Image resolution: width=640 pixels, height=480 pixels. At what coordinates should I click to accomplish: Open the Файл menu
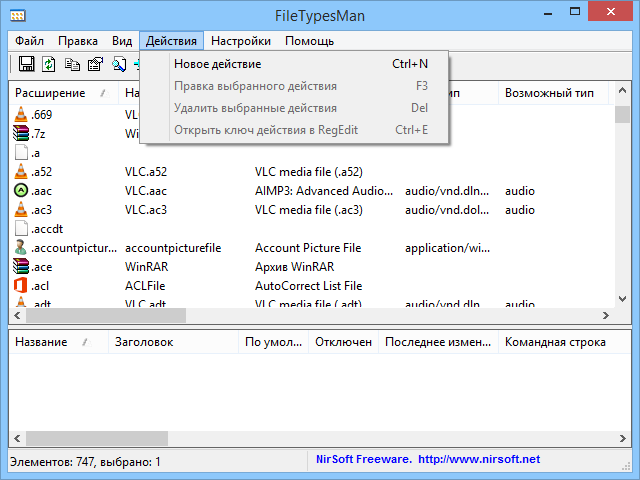coord(29,41)
